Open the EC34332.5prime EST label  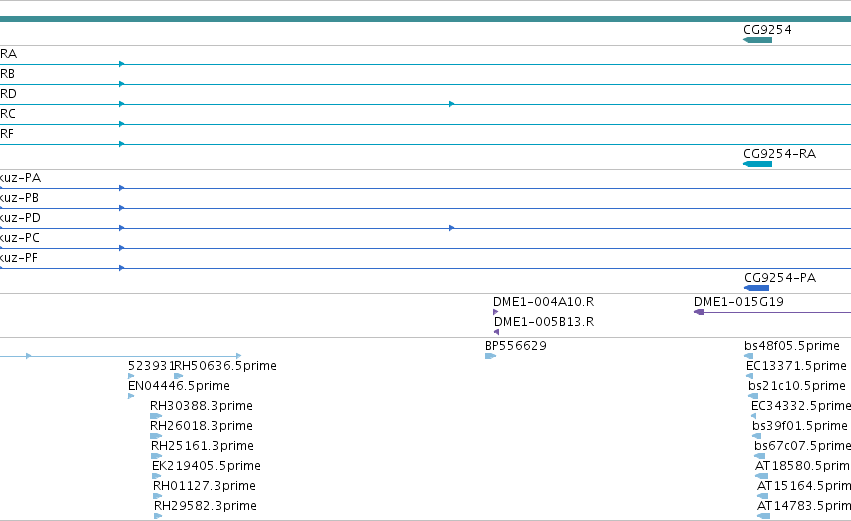[x=801, y=406]
